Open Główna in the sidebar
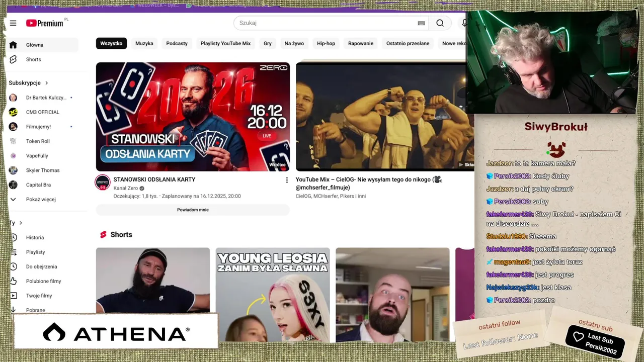The width and height of the screenshot is (644, 362). click(x=43, y=45)
